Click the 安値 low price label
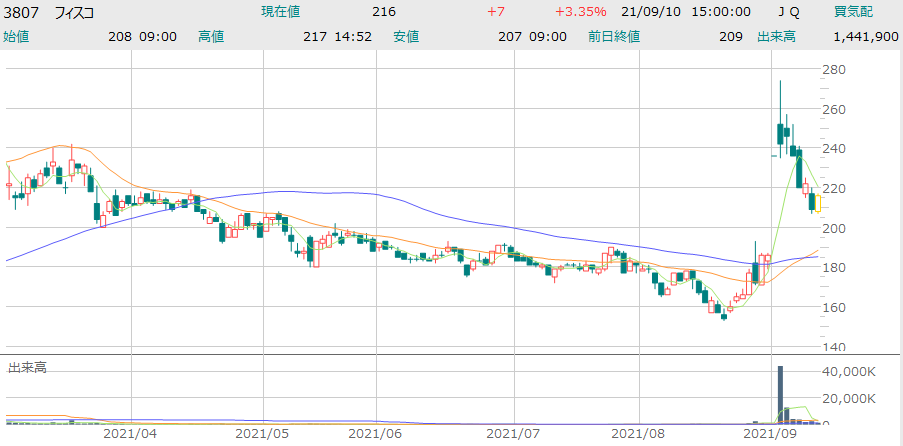Screen dimensions: 903x446 click(405, 36)
